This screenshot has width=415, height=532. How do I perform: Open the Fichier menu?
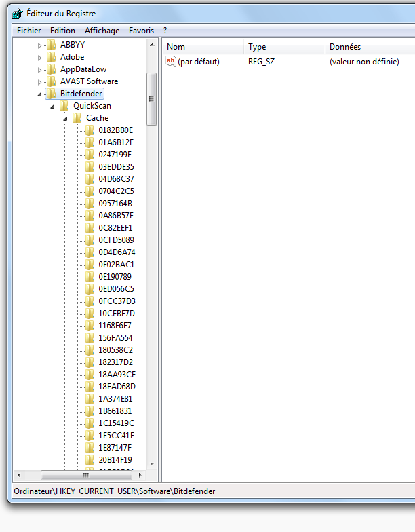28,31
